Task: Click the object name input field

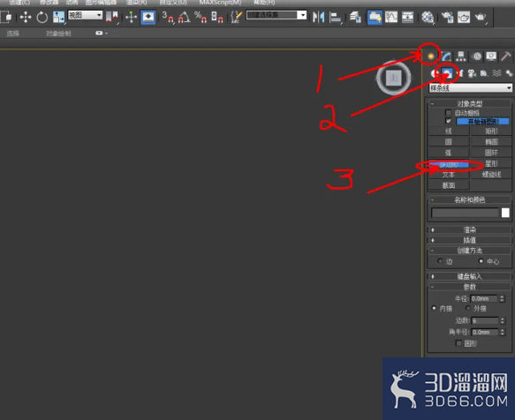Action: pos(465,213)
